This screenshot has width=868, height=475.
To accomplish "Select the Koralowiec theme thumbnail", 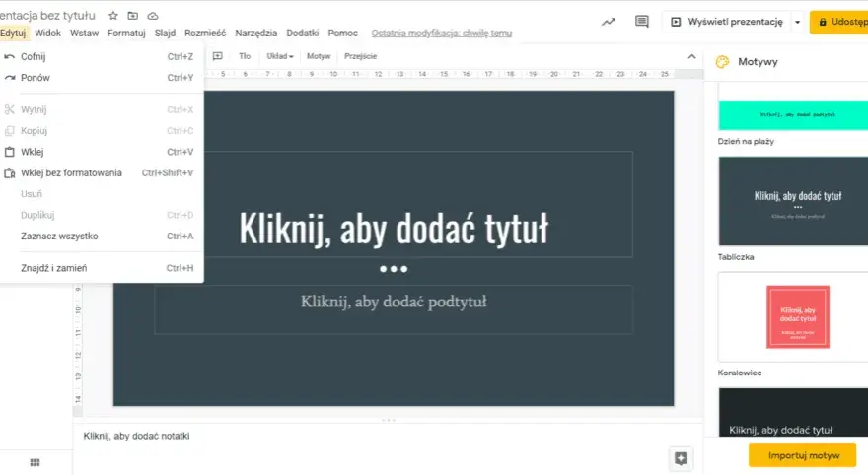I will [793, 317].
